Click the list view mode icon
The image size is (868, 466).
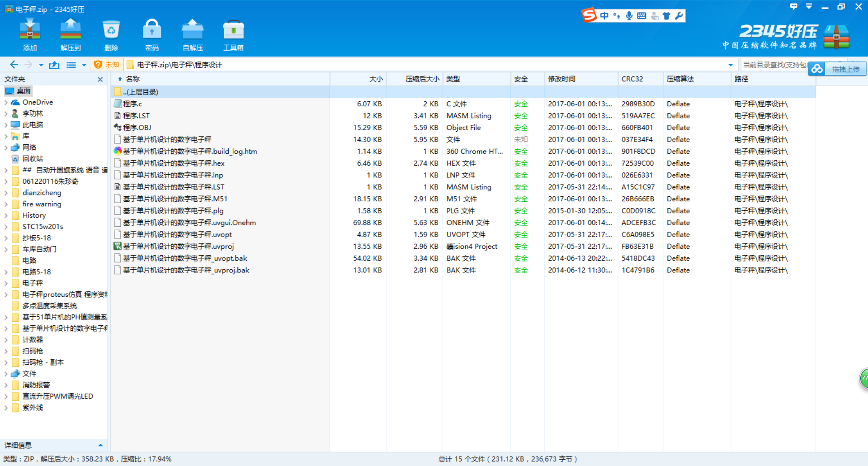coord(71,65)
